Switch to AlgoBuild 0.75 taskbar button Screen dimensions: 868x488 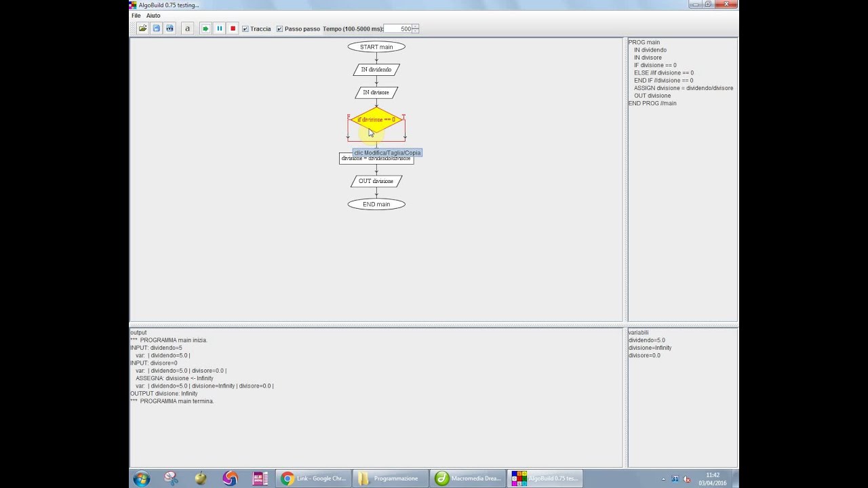[x=545, y=479]
